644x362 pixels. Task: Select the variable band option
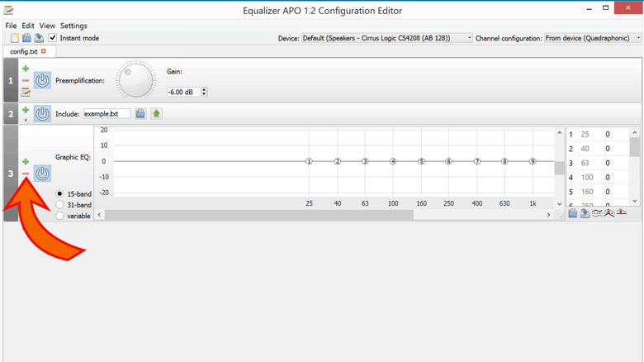[60, 216]
